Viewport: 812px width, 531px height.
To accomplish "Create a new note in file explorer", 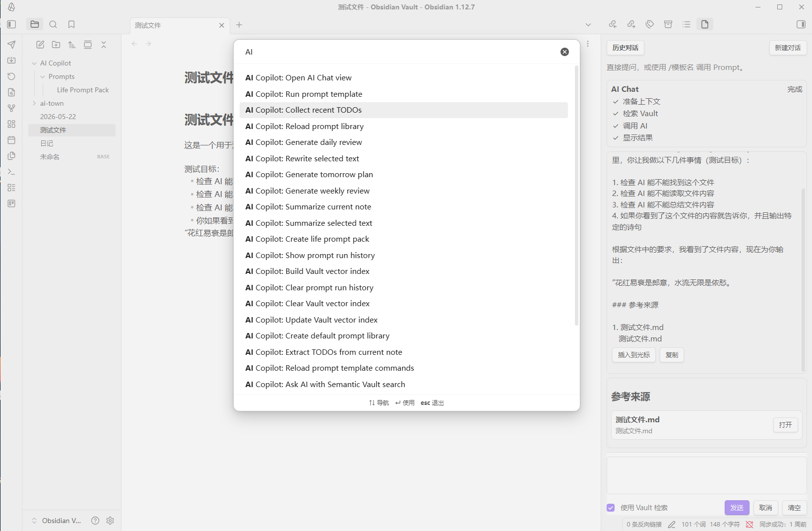I will (40, 45).
